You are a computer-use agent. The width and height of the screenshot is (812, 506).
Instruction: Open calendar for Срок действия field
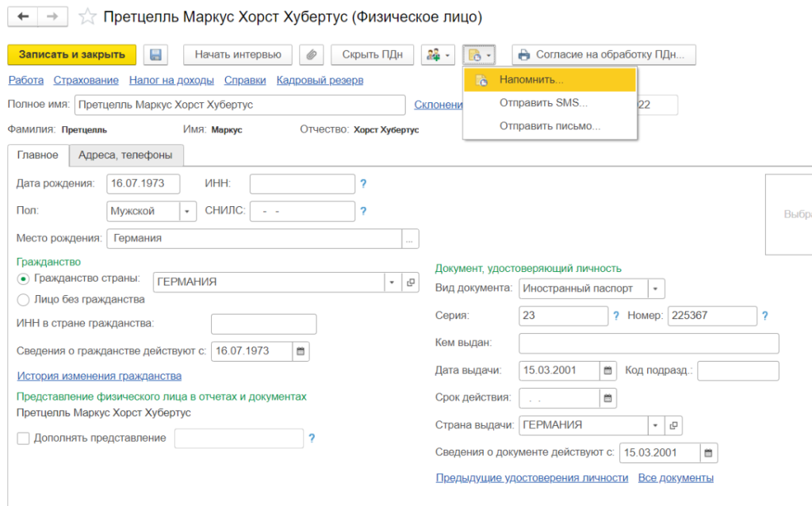608,397
